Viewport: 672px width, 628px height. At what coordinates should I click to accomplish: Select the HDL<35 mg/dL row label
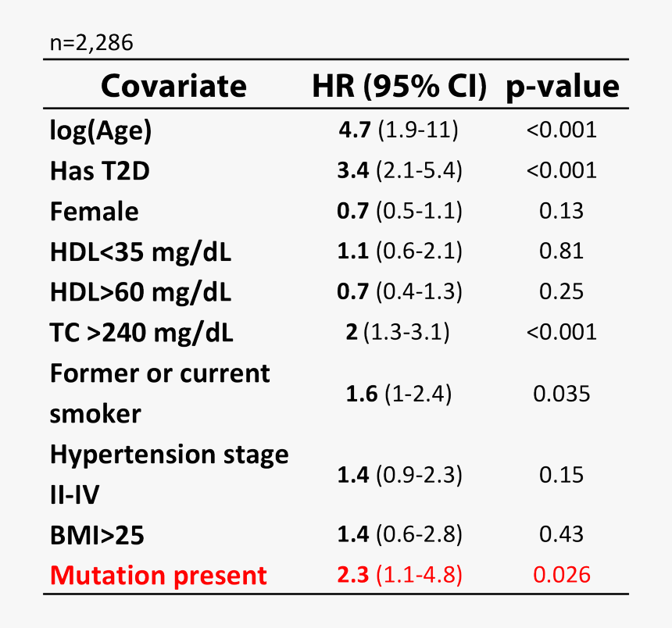pyautogui.click(x=141, y=252)
